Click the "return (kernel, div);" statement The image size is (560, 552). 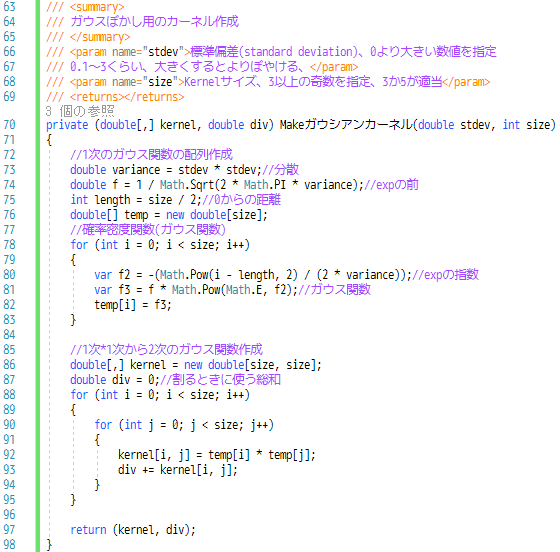133,530
